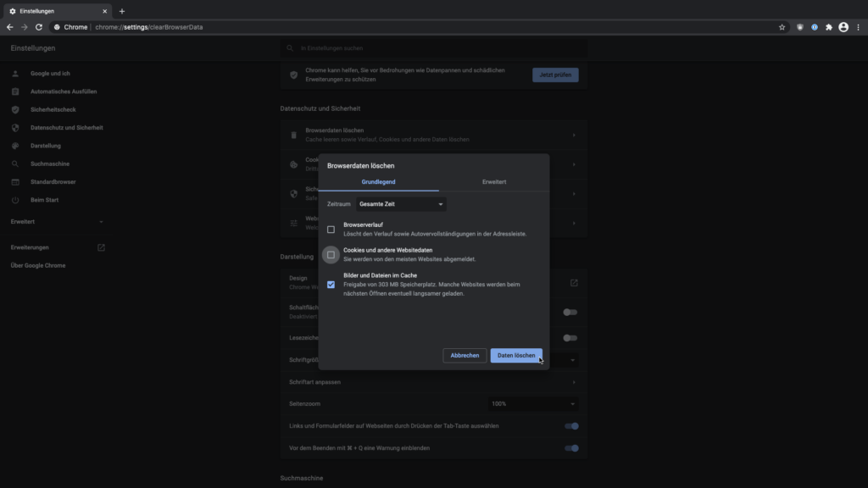Viewport: 868px width, 488px height.
Task: Select the Google und ich profile icon
Action: pos(14,74)
